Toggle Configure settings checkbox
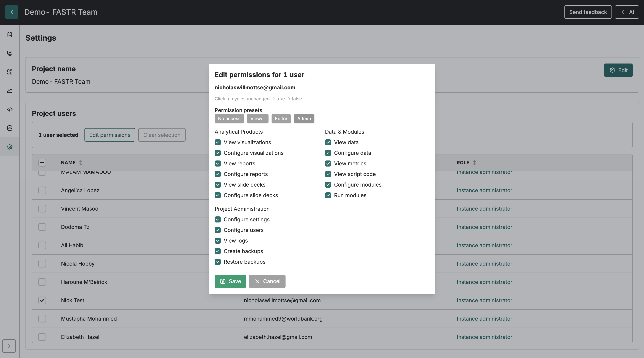The height and width of the screenshot is (358, 644). coord(218,219)
